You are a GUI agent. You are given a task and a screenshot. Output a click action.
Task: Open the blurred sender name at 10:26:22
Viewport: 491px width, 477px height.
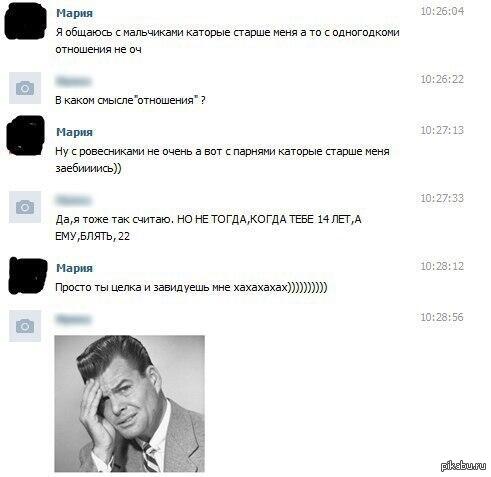pyautogui.click(x=73, y=81)
